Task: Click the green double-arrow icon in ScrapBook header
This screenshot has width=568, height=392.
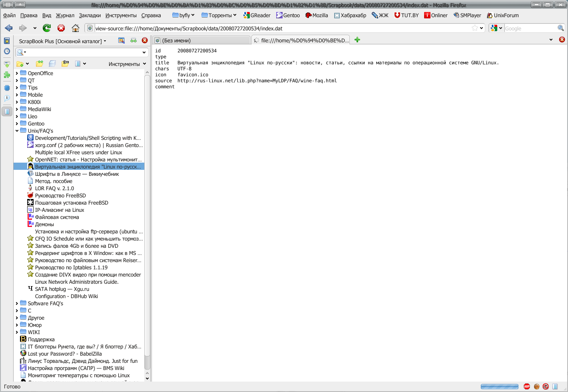Action: pos(134,40)
